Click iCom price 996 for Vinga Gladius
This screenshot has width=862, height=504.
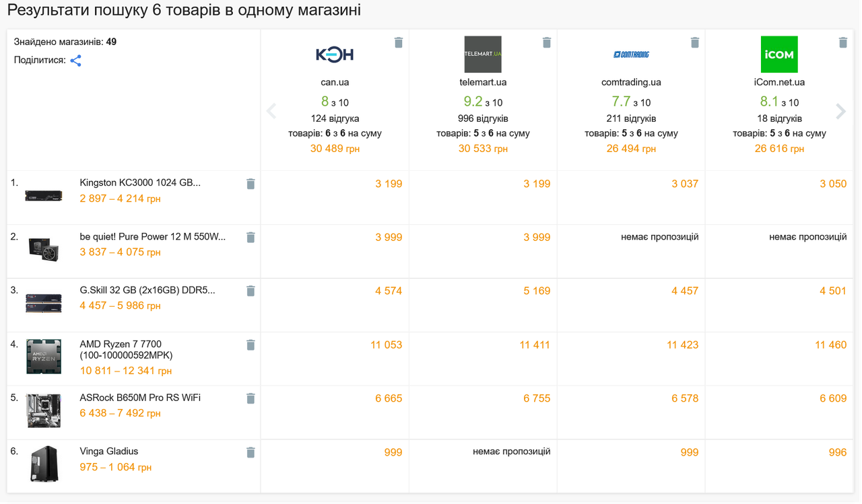(x=838, y=452)
